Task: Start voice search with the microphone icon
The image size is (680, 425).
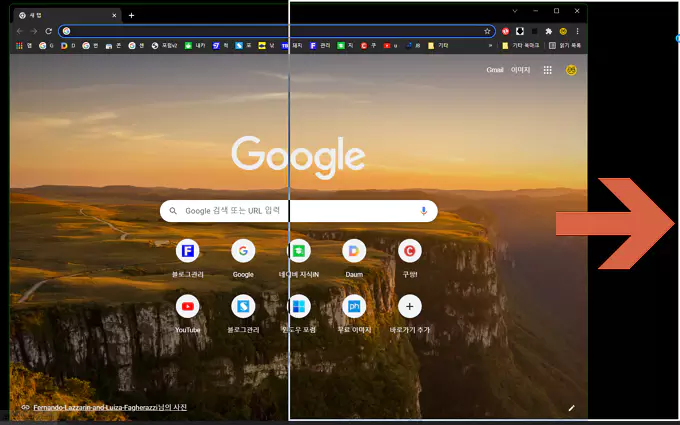Action: pos(424,211)
